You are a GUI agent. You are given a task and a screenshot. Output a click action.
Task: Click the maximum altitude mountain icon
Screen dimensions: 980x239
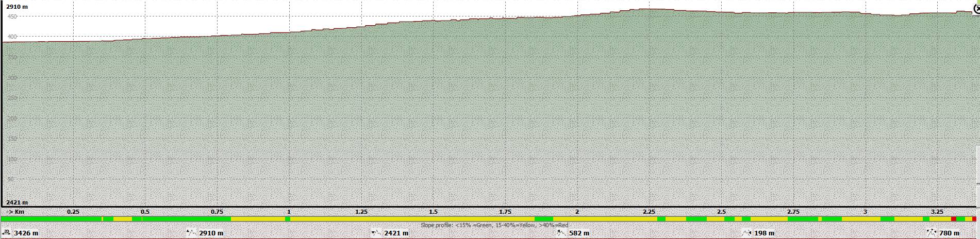tap(192, 233)
